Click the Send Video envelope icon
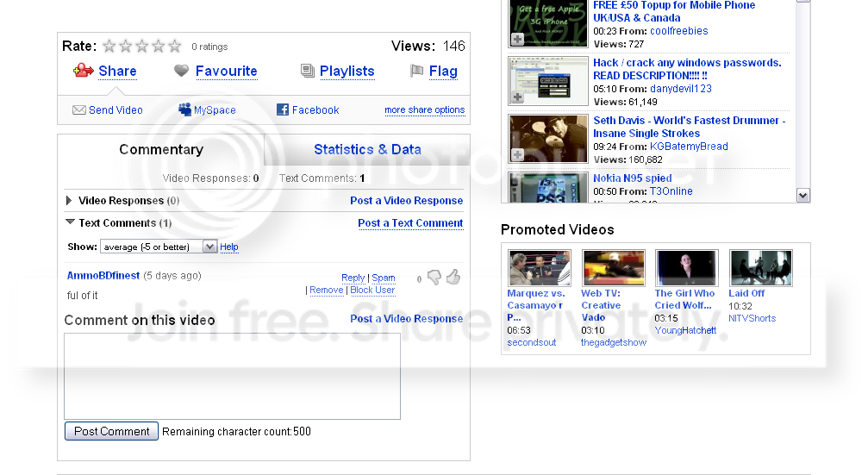This screenshot has width=868, height=475. point(79,110)
